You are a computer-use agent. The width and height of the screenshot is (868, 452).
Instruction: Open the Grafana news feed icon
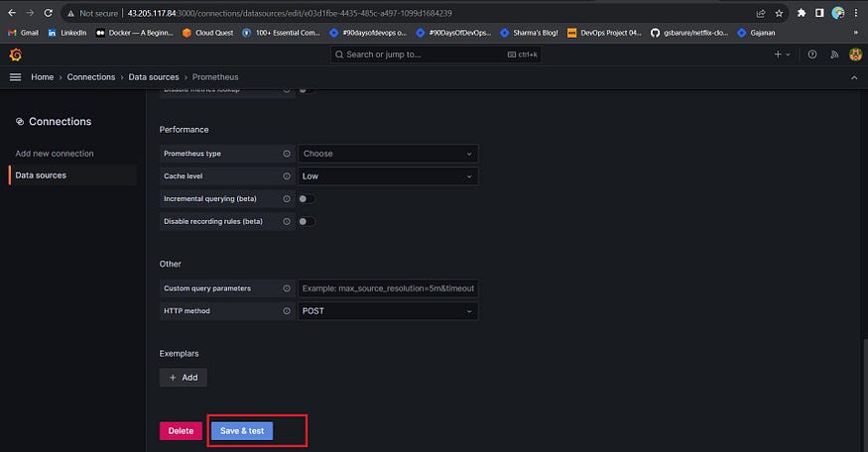(834, 55)
